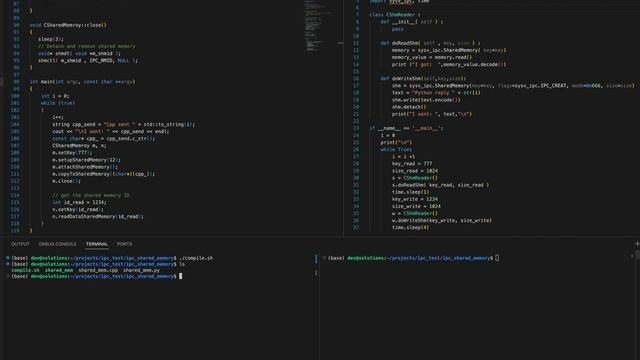Click the 'w = CShmReader()' line

(415, 213)
